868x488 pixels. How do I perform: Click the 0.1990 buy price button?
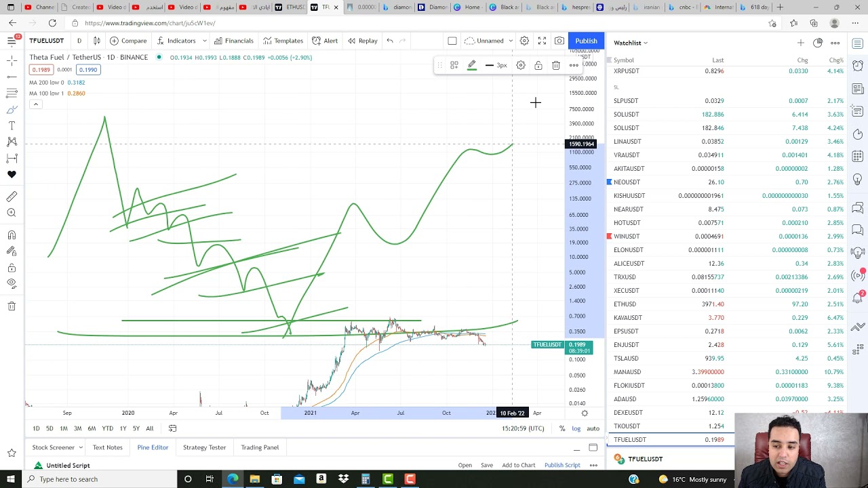click(87, 70)
